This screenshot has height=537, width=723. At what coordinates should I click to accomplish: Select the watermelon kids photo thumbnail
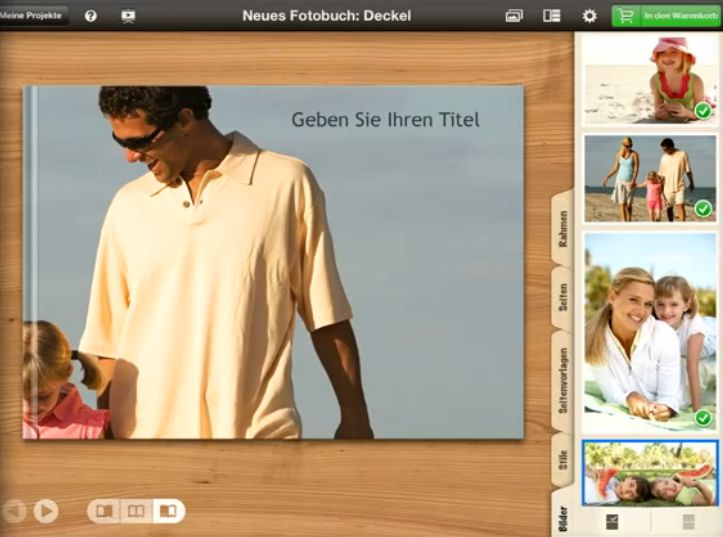[x=650, y=473]
